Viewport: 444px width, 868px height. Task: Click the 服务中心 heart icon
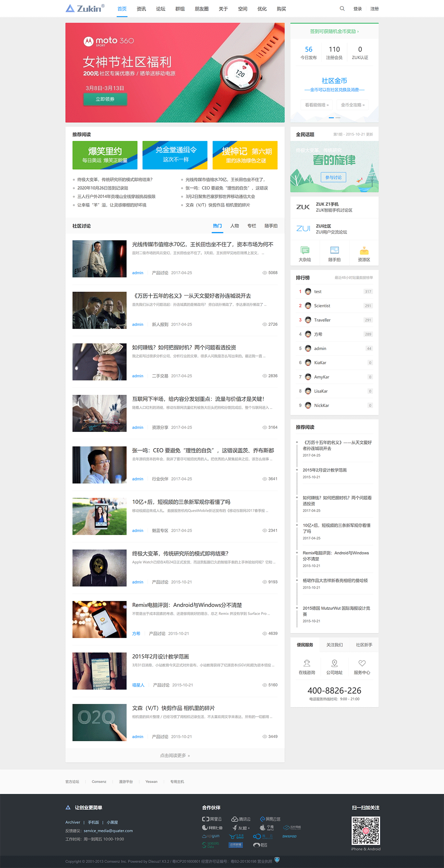pos(362,663)
